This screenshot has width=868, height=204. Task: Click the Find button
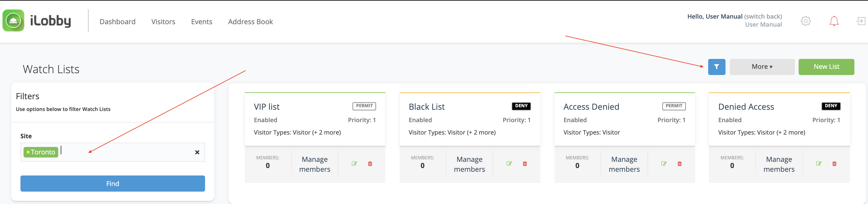(x=112, y=184)
